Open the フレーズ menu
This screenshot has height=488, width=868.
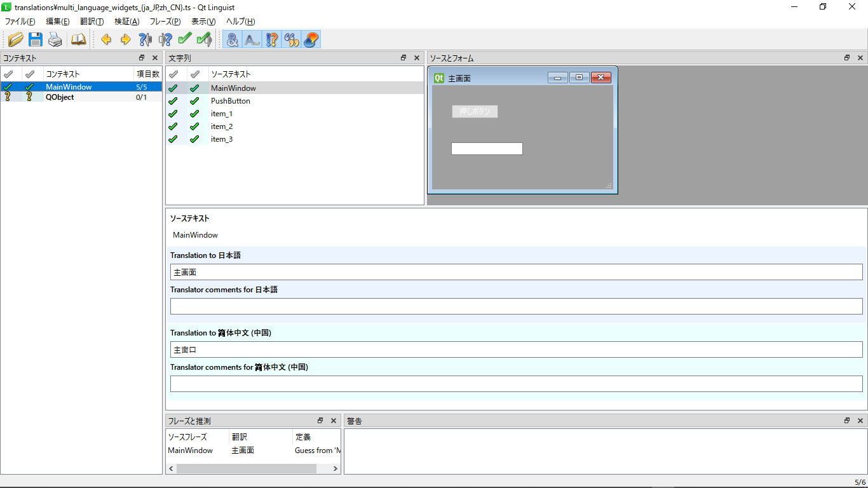165,22
